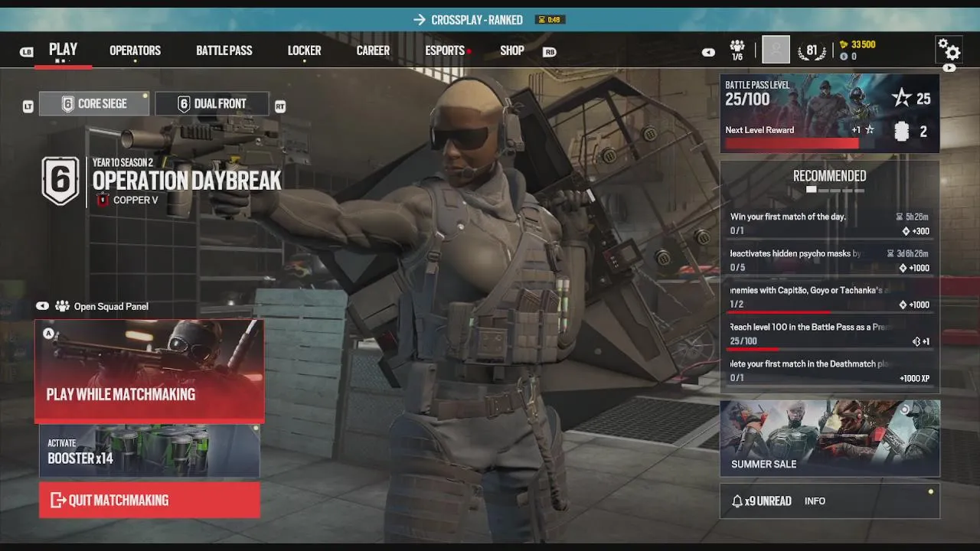The height and width of the screenshot is (551, 980).
Task: Open the settings gears icon
Action: click(x=949, y=50)
